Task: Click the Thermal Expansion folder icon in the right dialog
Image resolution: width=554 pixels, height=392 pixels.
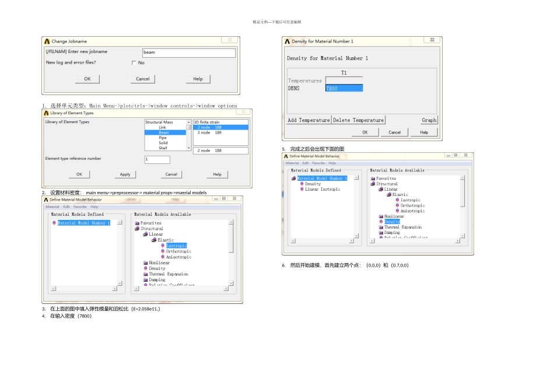Action: pos(381,228)
